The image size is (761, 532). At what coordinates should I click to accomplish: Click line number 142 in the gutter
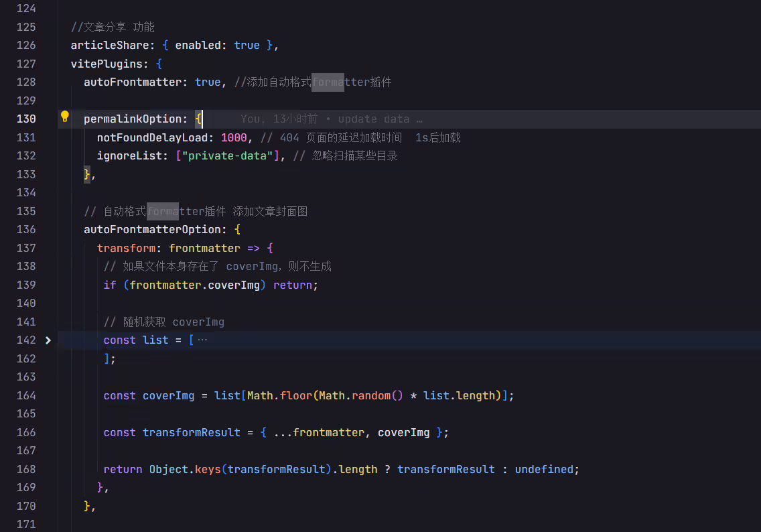pyautogui.click(x=26, y=340)
